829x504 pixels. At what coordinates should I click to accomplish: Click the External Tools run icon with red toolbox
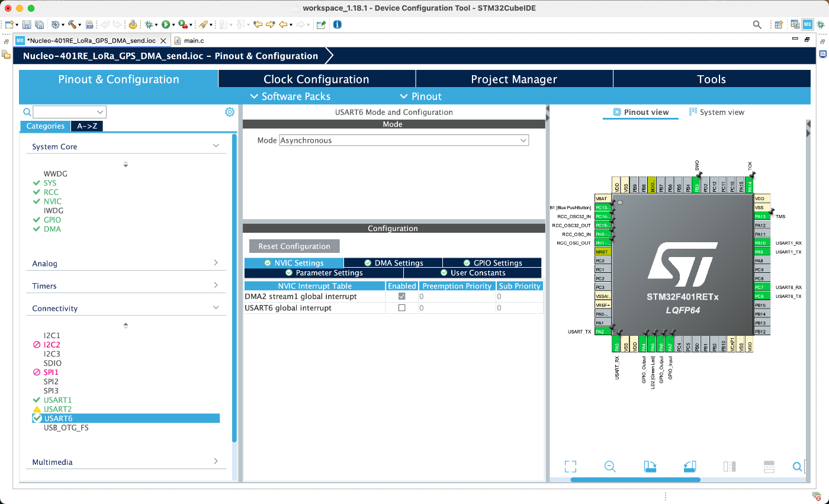coord(183,25)
